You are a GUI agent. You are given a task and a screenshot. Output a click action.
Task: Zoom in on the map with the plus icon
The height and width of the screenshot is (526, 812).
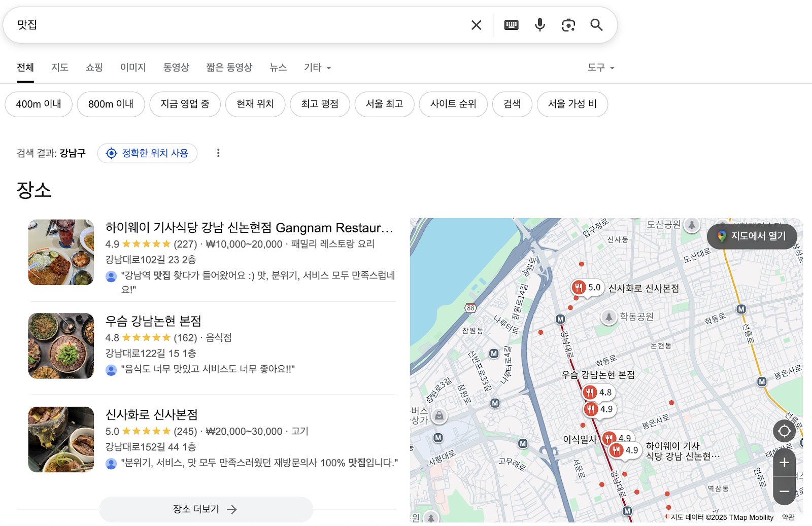point(784,462)
